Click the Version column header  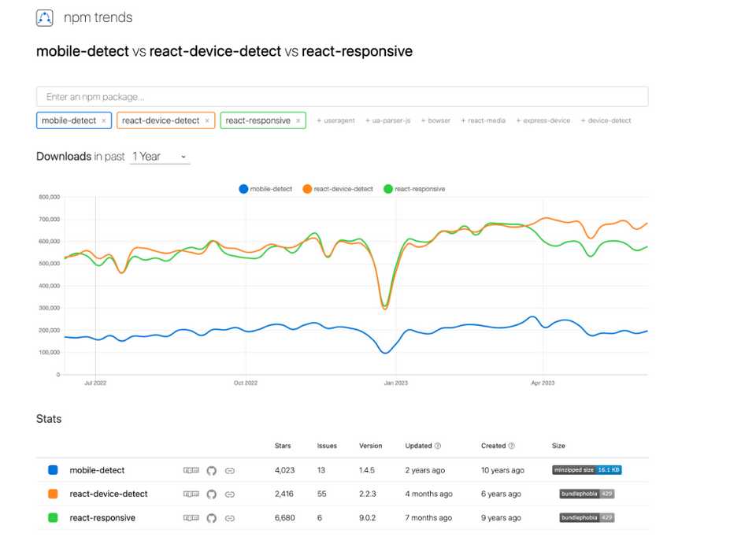370,446
